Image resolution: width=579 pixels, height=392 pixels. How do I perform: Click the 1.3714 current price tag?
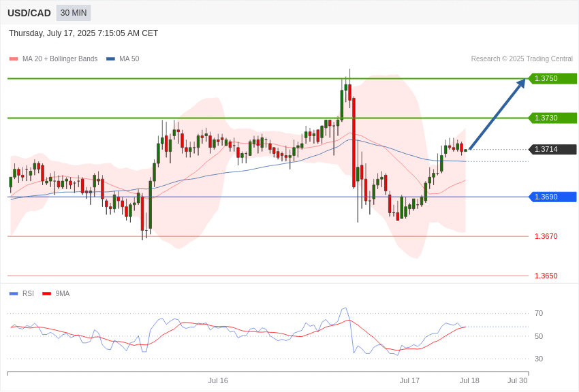[x=551, y=149]
